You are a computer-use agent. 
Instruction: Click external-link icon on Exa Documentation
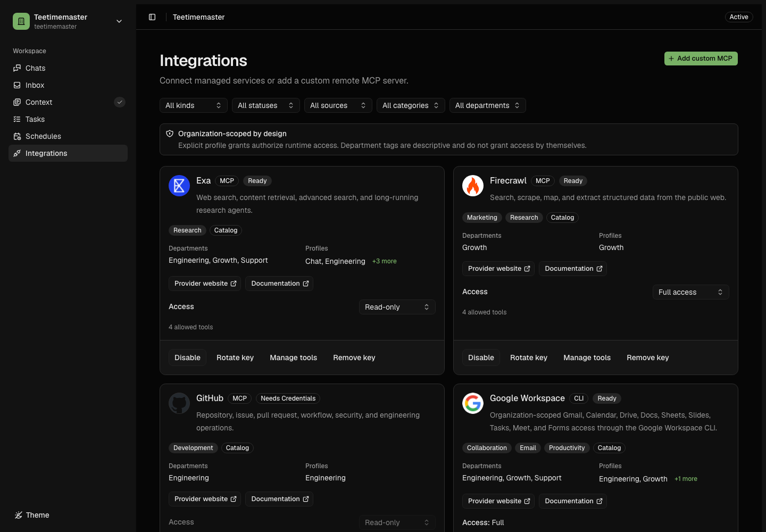(x=306, y=284)
